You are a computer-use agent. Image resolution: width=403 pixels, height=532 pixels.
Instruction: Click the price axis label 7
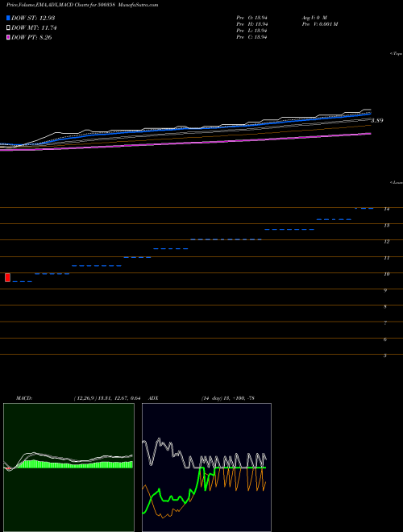385,323
